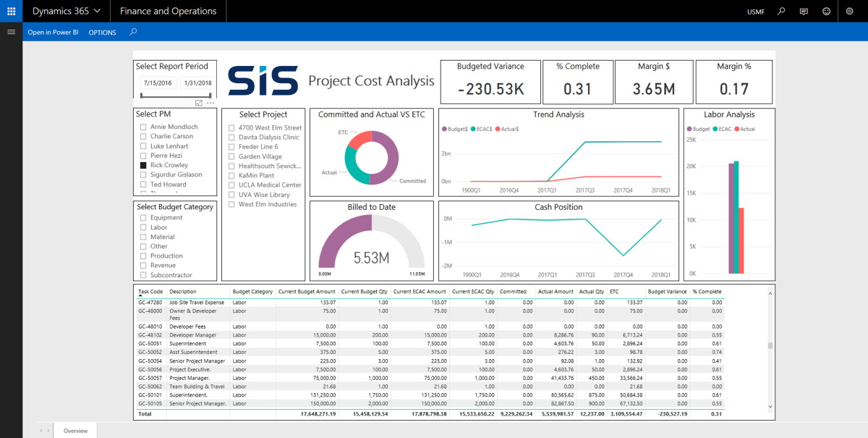The width and height of the screenshot is (868, 438).
Task: Check the Davita Dialysis Clinic project
Action: (x=231, y=138)
